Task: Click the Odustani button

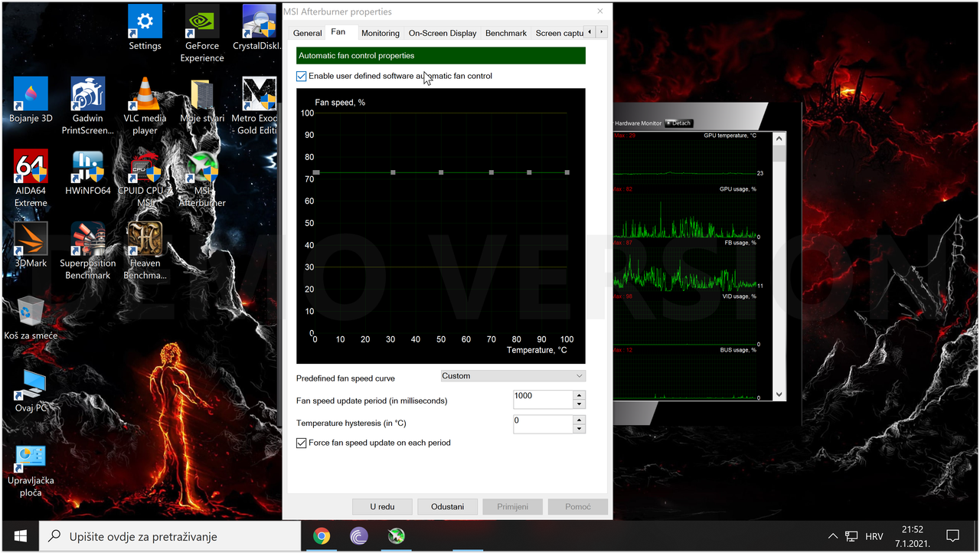Action: (x=447, y=507)
